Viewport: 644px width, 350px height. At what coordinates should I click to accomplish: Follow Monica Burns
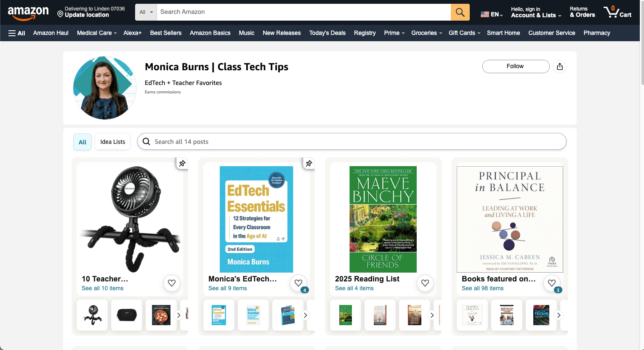[516, 66]
